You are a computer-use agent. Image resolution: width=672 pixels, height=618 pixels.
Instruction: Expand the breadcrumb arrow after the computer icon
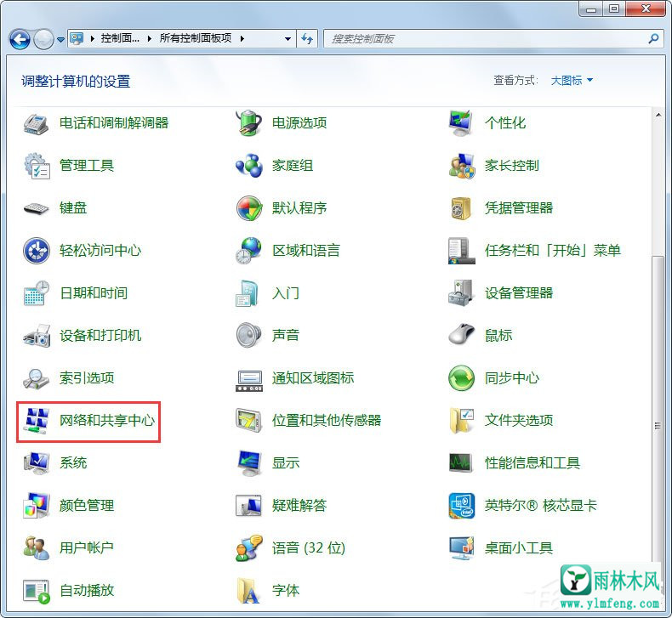(x=93, y=38)
